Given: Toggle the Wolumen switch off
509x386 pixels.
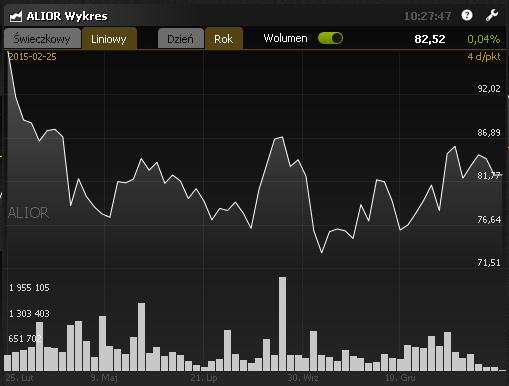Looking at the screenshot, I should pyautogui.click(x=330, y=38).
